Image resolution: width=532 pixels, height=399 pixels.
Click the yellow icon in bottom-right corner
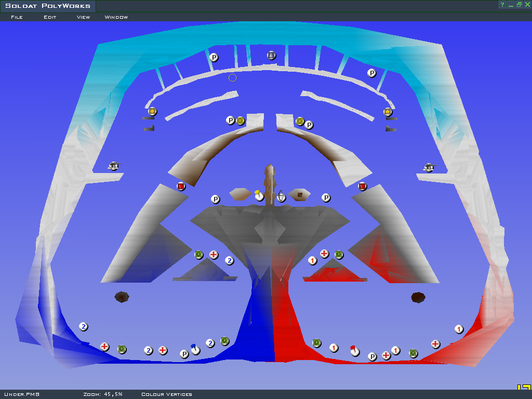click(524, 388)
